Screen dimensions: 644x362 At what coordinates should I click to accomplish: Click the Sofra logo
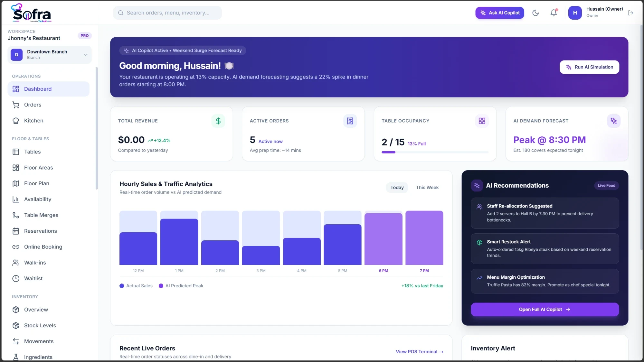coord(32,13)
